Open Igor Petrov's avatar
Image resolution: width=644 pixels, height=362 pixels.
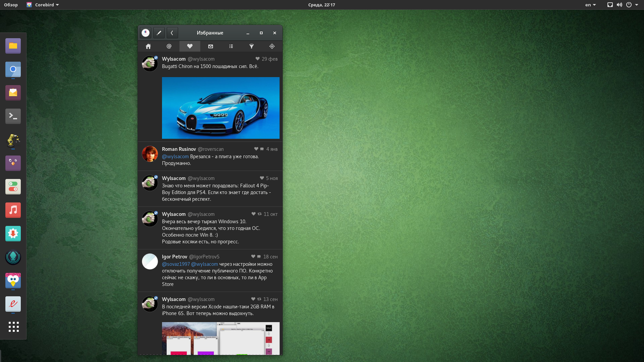click(x=150, y=261)
